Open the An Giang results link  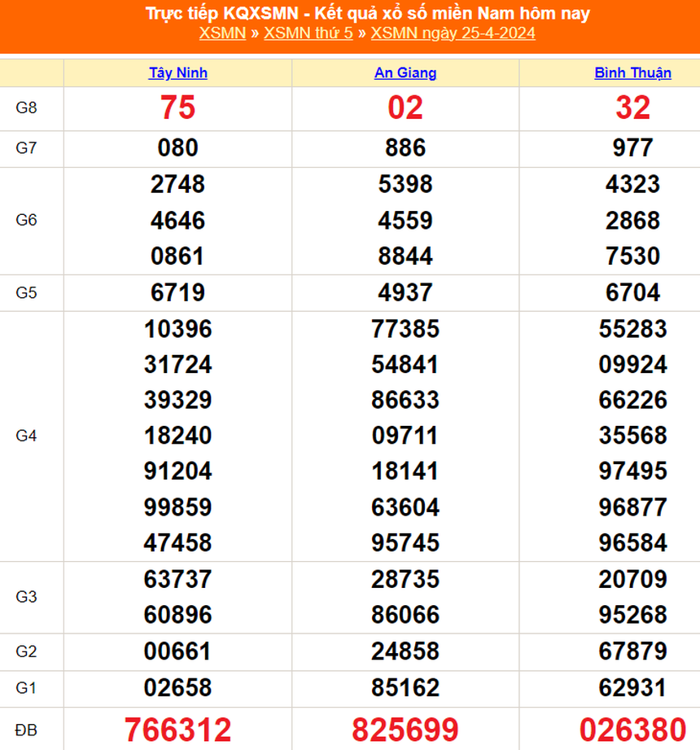405,72
